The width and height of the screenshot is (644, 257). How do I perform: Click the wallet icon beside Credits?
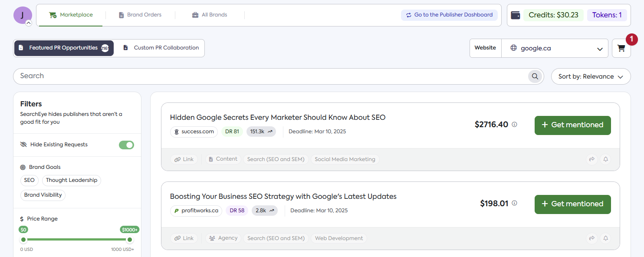tap(516, 15)
